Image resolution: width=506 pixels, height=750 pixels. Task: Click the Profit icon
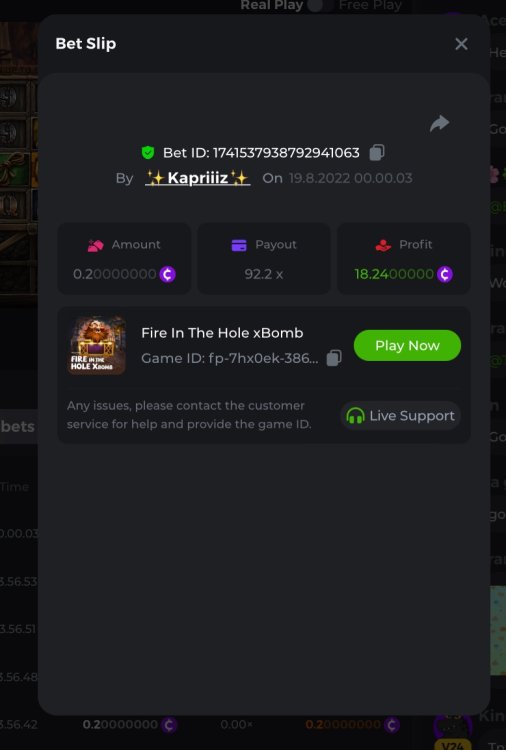[383, 245]
